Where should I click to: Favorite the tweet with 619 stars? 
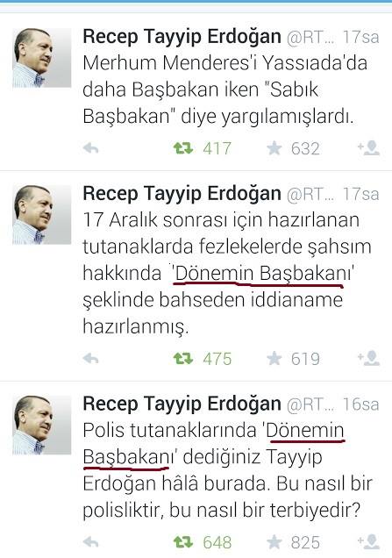[274, 358]
